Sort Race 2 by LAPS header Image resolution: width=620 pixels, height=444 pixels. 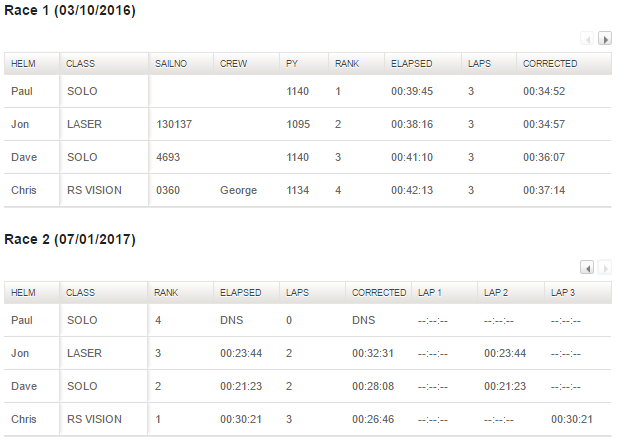(x=297, y=293)
